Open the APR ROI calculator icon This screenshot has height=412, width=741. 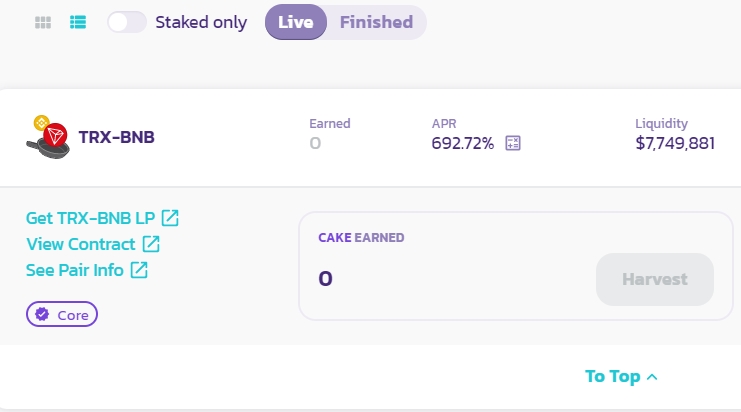click(x=513, y=143)
